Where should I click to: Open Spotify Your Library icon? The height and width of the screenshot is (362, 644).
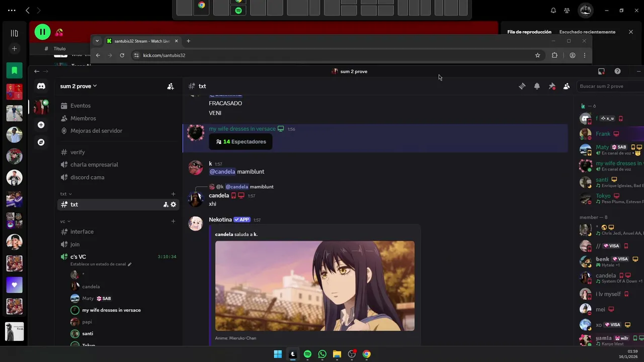tap(14, 33)
